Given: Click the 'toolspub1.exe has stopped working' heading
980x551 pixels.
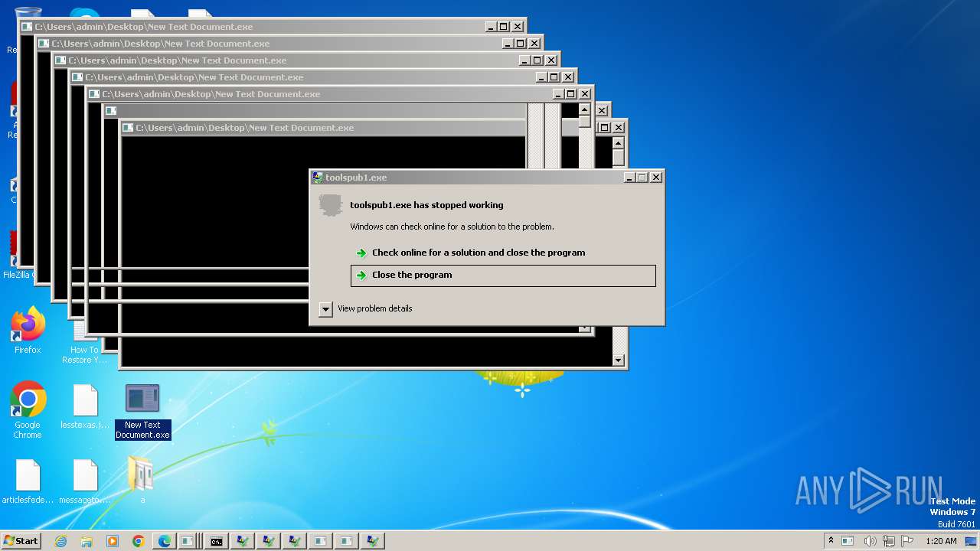Looking at the screenshot, I should (x=426, y=205).
